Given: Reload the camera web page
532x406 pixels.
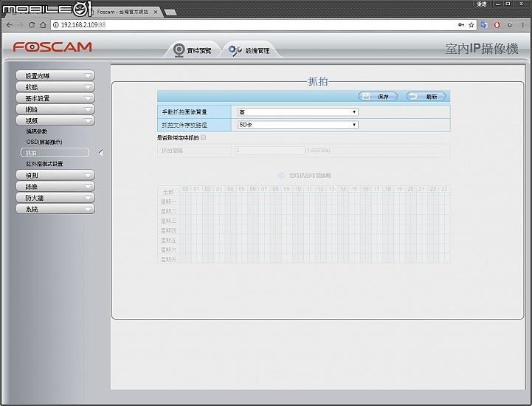Looking at the screenshot, I should [32, 25].
